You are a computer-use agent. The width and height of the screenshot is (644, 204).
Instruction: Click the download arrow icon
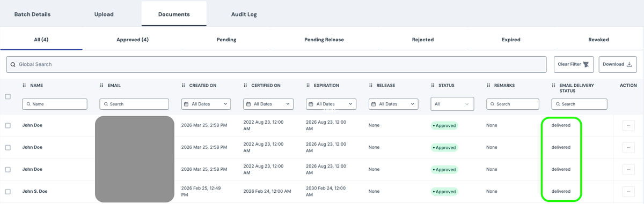click(629, 64)
